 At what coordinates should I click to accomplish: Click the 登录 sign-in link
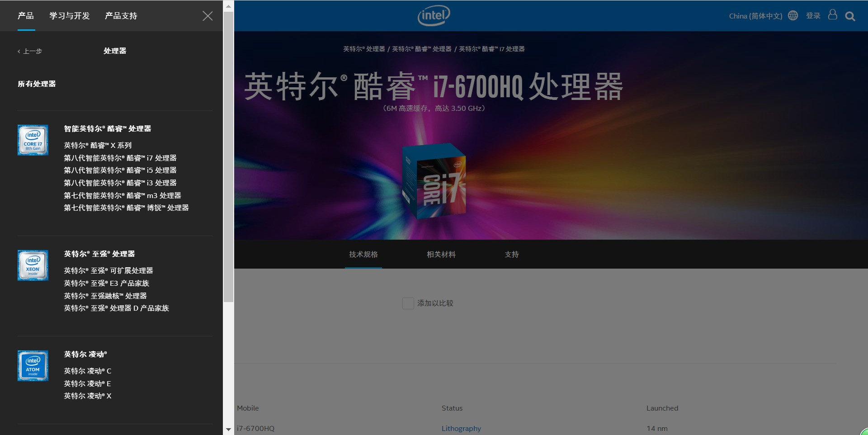(x=813, y=16)
